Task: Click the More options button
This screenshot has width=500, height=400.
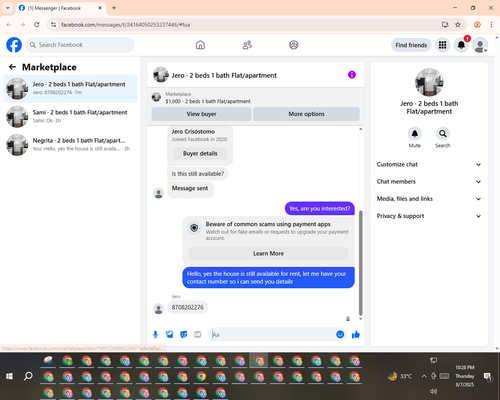Action: (x=306, y=114)
